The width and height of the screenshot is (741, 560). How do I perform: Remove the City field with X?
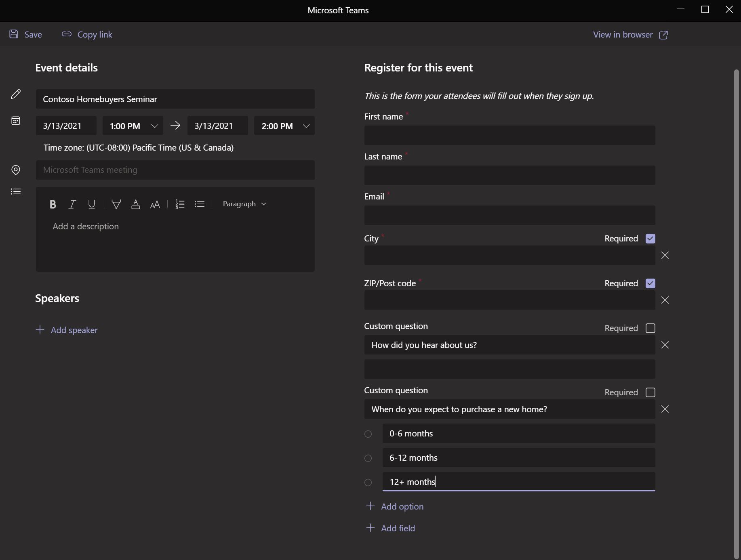click(x=665, y=255)
